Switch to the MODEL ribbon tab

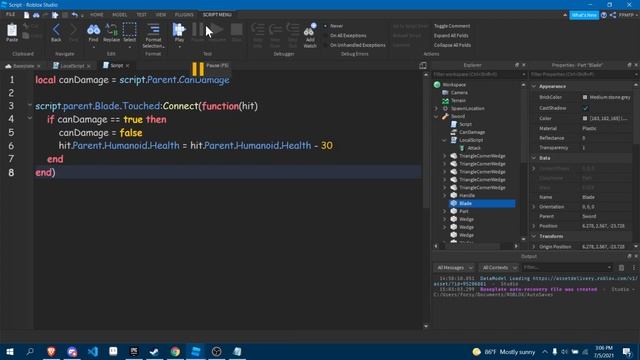(x=120, y=15)
